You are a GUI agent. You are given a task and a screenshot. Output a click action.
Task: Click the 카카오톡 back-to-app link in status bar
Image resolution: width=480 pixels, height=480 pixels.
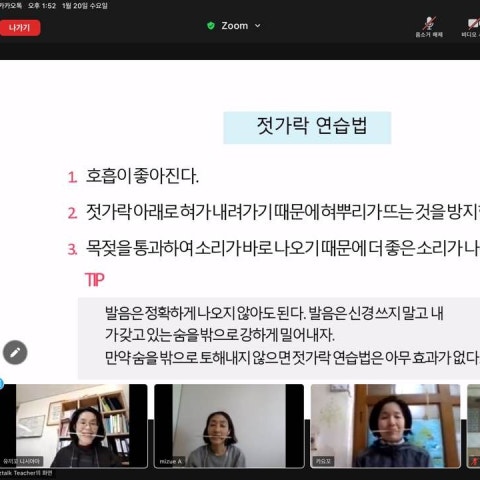(11, 6)
